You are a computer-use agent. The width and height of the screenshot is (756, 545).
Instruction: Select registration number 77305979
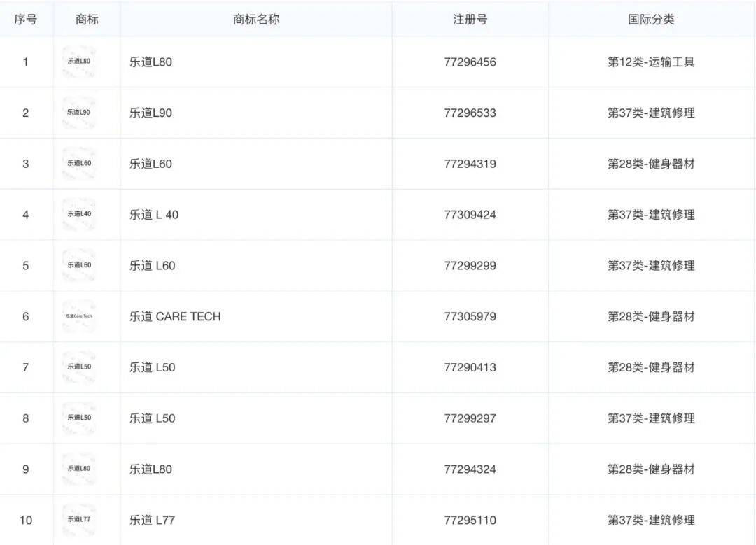(470, 317)
